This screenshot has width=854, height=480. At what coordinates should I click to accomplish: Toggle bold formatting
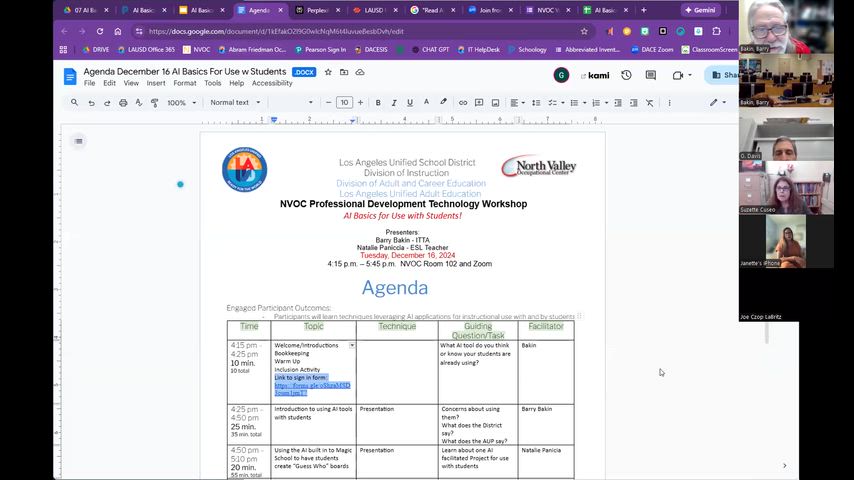(378, 102)
